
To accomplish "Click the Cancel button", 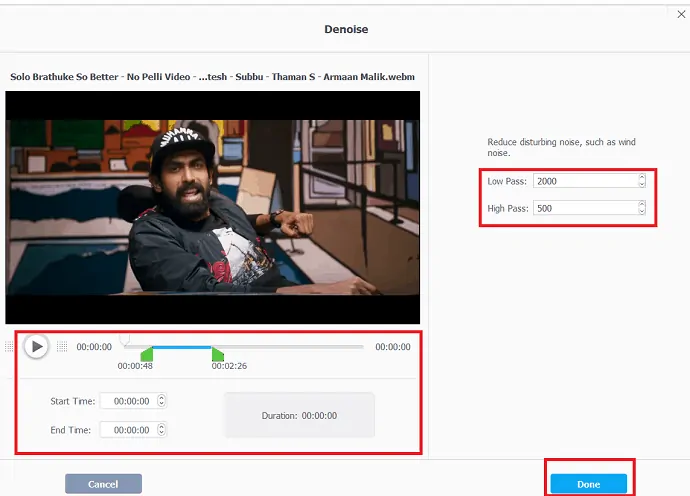I will [103, 484].
